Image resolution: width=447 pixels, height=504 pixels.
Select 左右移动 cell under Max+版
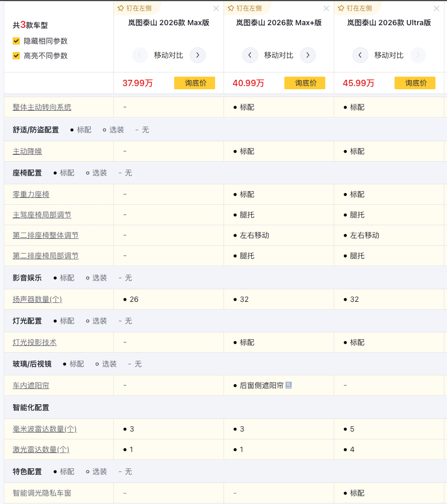pos(254,235)
